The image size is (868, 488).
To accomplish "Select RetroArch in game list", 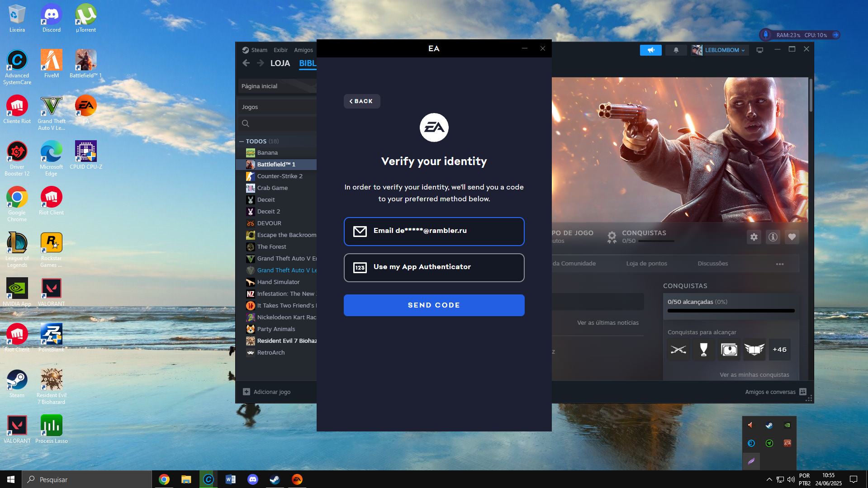I will coord(276,353).
